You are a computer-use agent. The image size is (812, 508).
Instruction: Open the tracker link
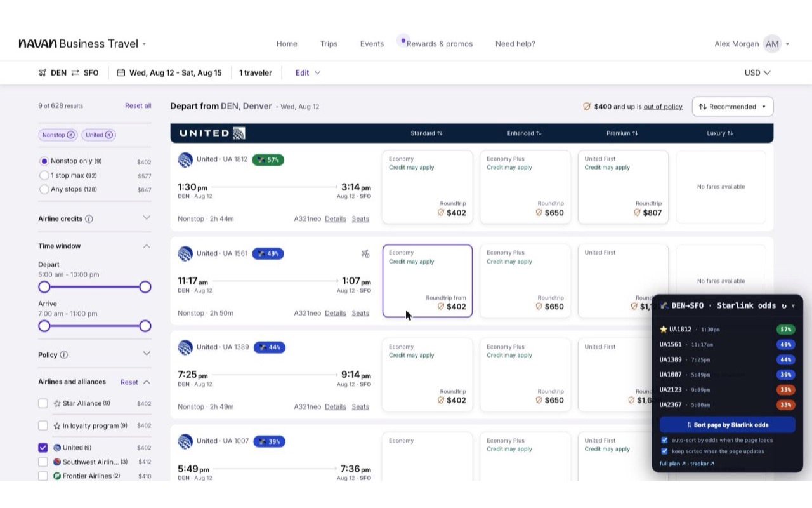coord(702,464)
